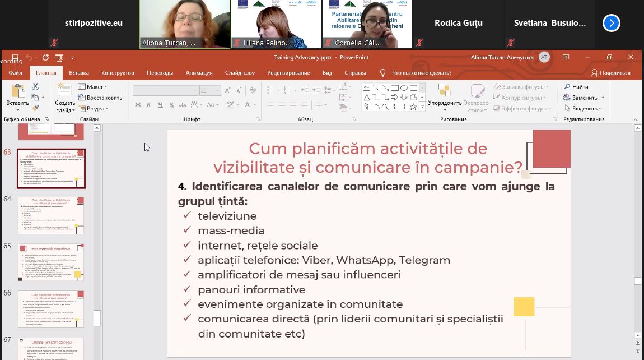Viewport: 644px width, 360px height.
Task: Open the Вставка ribbon tab
Action: click(79, 73)
